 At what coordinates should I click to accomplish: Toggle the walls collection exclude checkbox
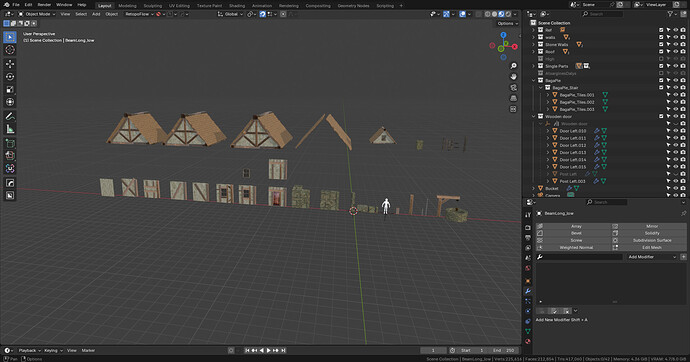661,37
